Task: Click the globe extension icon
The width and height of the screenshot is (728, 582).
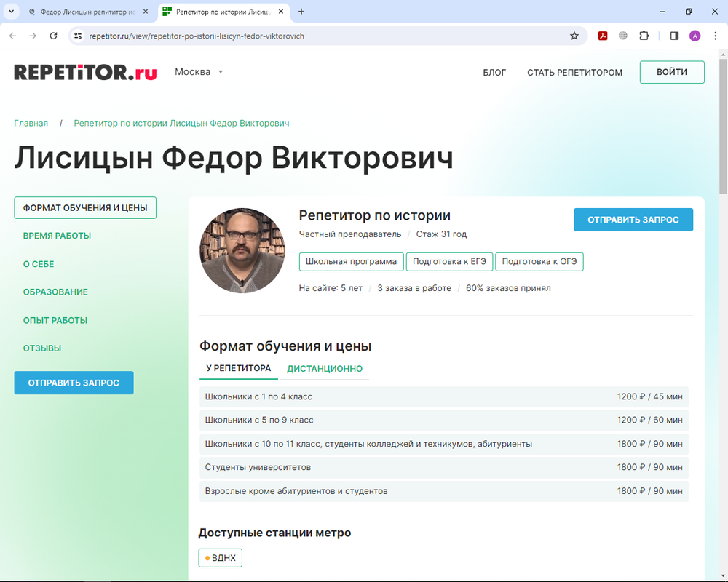Action: pyautogui.click(x=623, y=36)
